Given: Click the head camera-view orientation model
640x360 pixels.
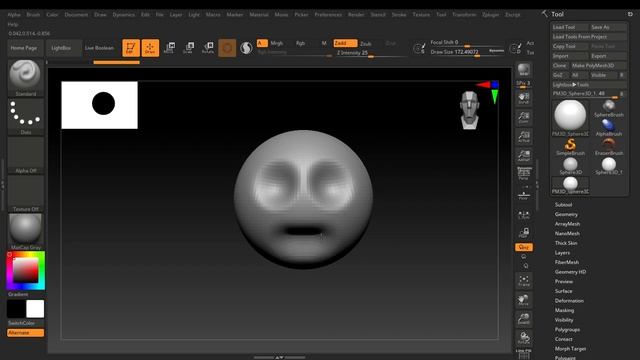Looking at the screenshot, I should [x=469, y=110].
